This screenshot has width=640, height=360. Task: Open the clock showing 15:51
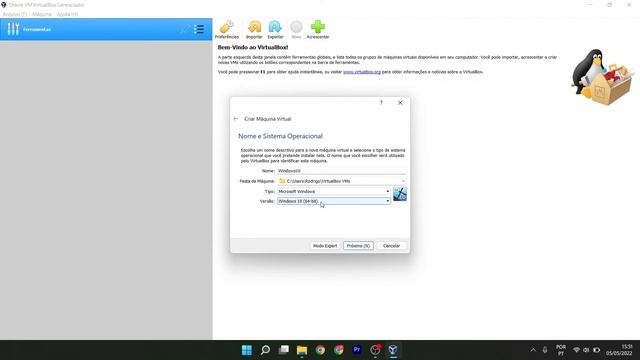[x=619, y=350]
